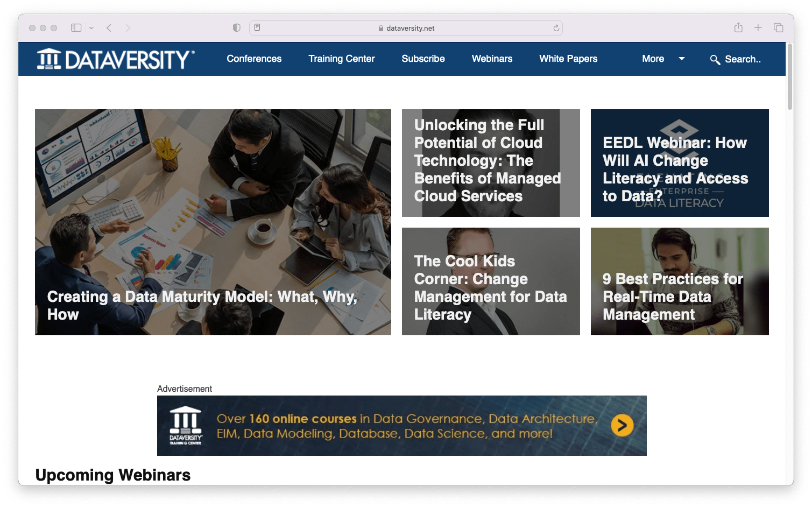Open search via the magnifying glass icon

(715, 60)
